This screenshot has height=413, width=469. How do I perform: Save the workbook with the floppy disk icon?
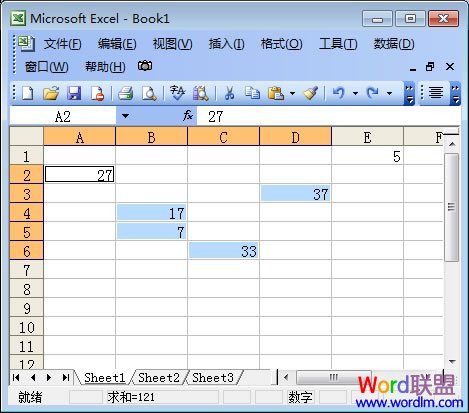coord(74,93)
